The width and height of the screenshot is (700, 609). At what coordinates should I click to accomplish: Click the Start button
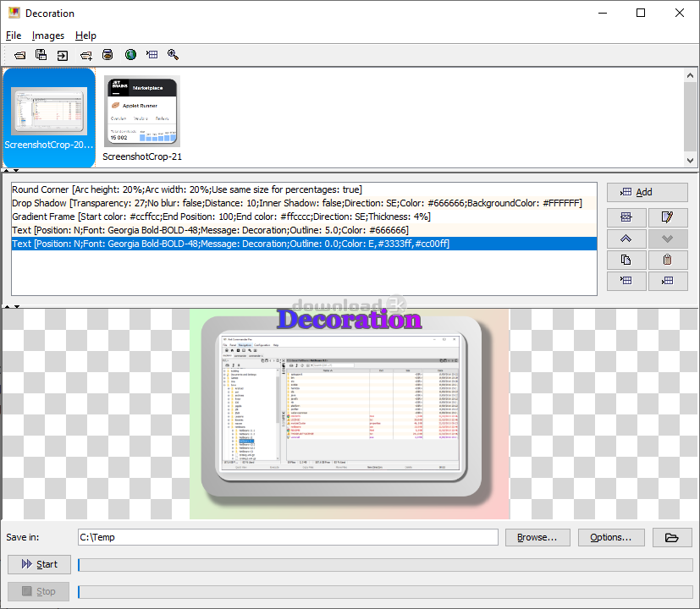[39, 564]
